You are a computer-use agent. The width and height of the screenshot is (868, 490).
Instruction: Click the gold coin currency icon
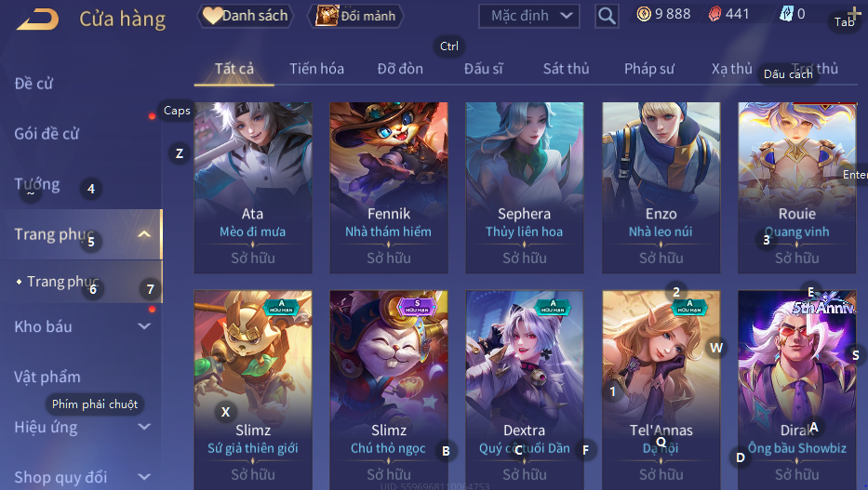[x=644, y=14]
